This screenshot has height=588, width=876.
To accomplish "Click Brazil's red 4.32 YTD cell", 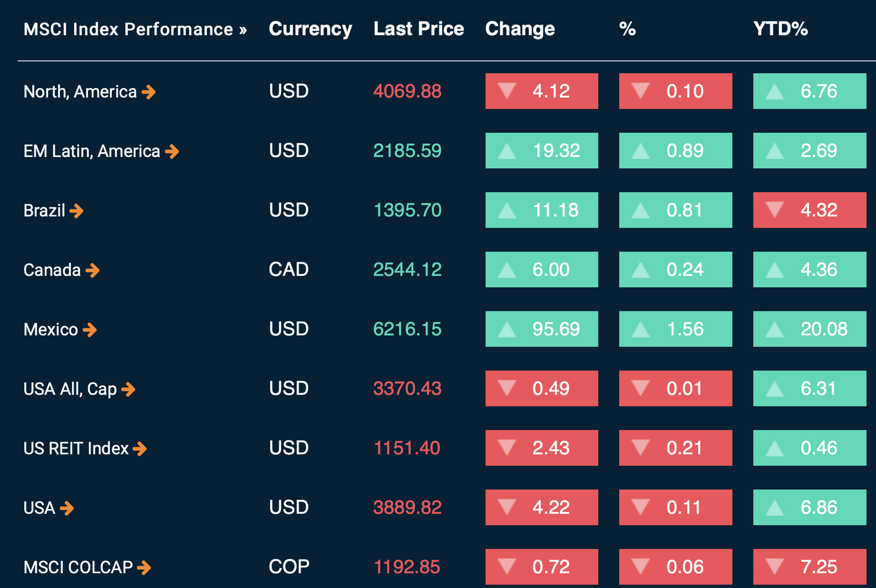I will coord(809,210).
